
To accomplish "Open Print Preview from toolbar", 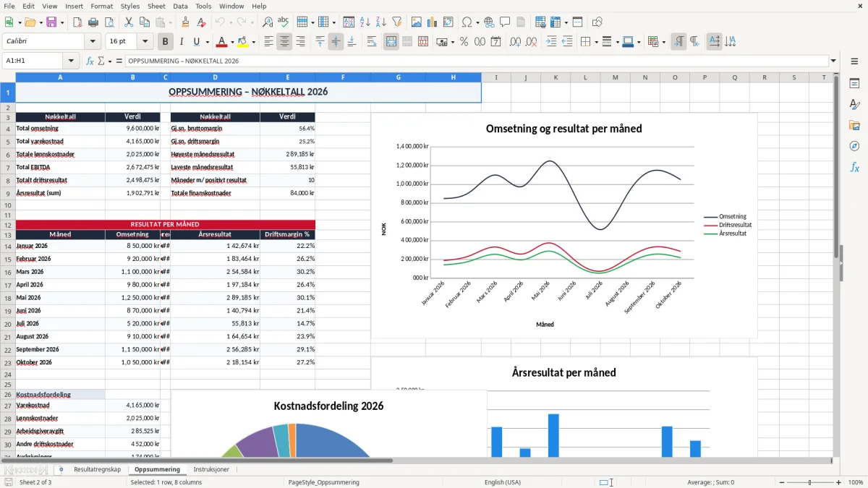I will 109,22.
